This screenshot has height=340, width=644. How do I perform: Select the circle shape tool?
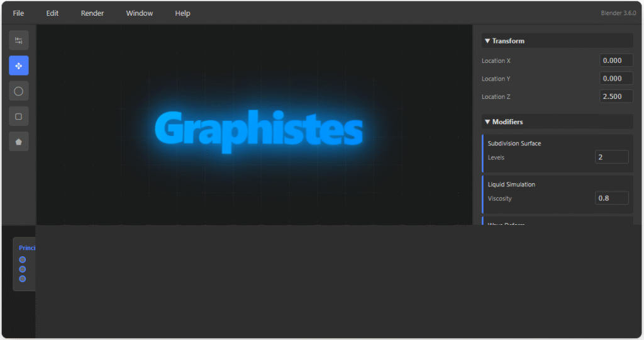pos(19,91)
